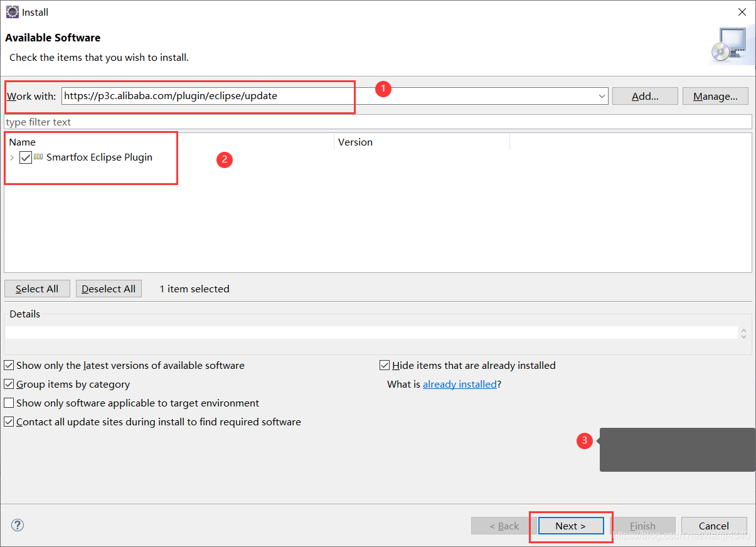Screen dimensions: 756x547
Task: Open the already installed link
Action: [460, 384]
